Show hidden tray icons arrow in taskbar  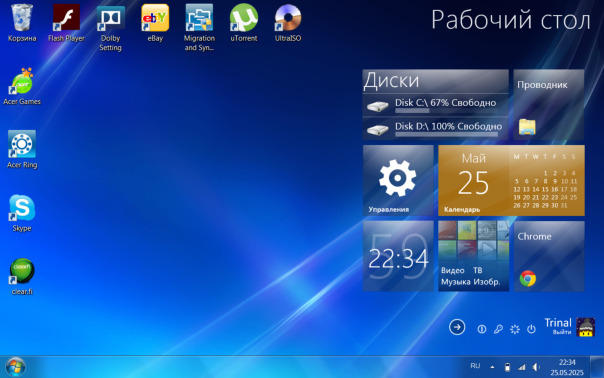point(492,367)
